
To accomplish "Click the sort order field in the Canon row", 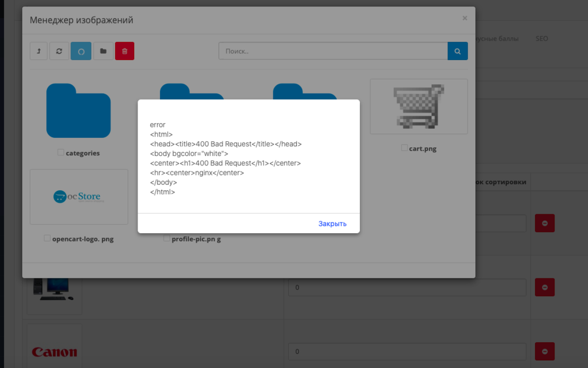I will (x=407, y=352).
